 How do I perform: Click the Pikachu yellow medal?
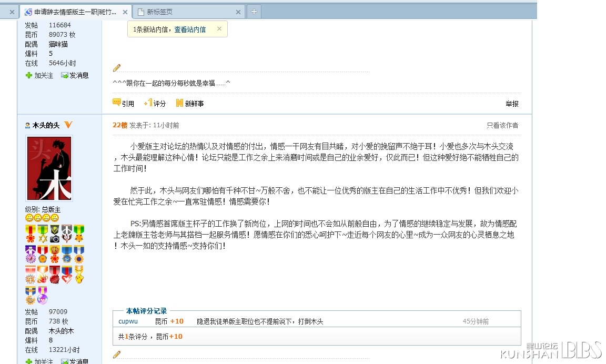tap(79, 275)
